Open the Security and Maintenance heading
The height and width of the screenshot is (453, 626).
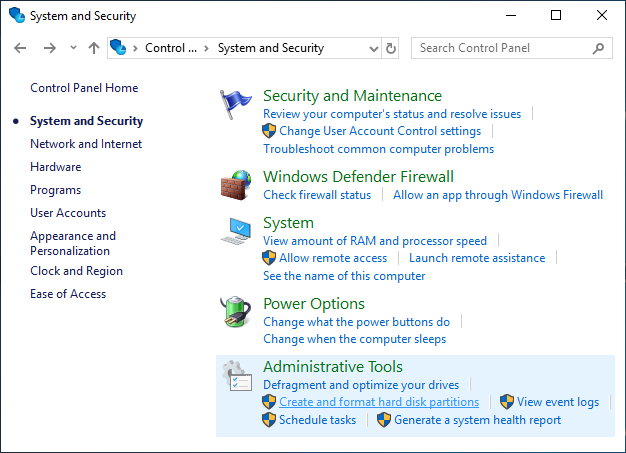coord(352,96)
